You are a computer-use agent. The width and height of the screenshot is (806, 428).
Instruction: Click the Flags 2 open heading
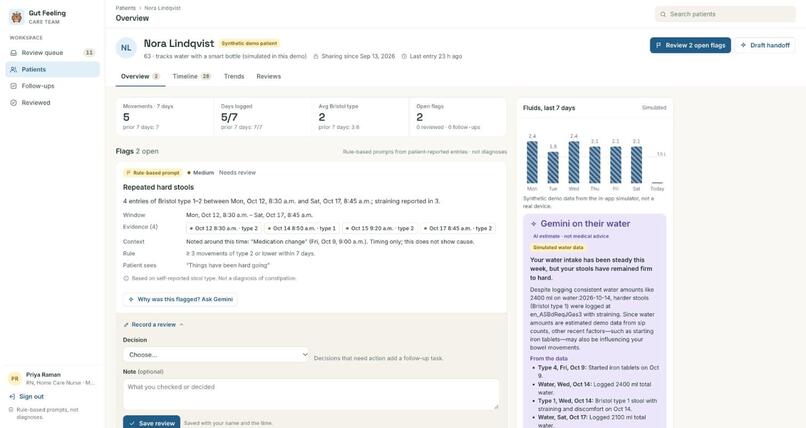(137, 152)
